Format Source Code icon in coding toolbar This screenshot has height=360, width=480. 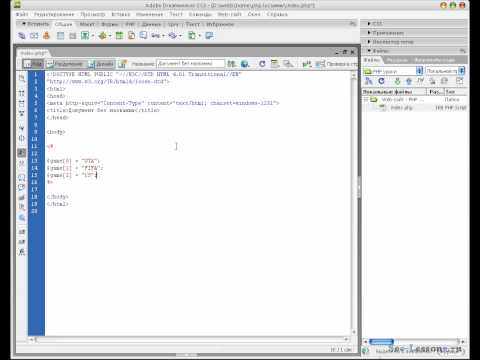pyautogui.click(x=22, y=252)
